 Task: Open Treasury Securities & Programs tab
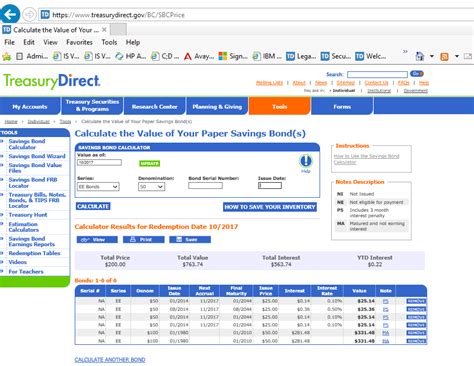coord(92,105)
